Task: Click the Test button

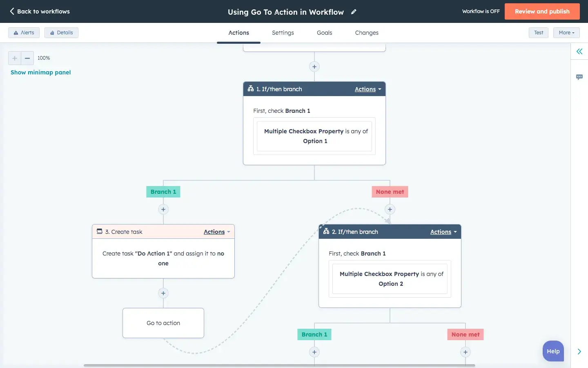Action: (538, 32)
